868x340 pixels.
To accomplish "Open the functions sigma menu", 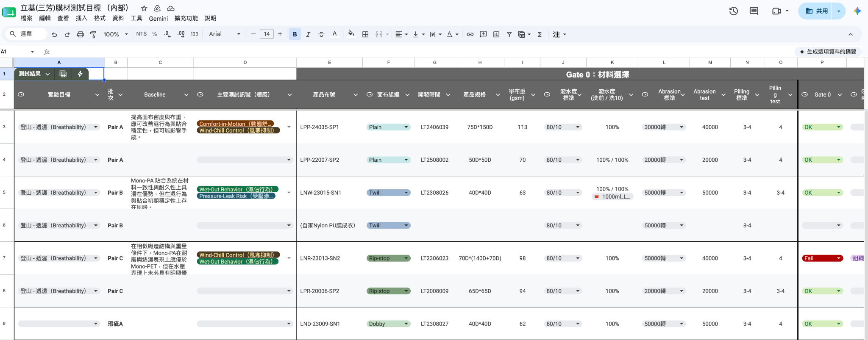I will (x=540, y=34).
